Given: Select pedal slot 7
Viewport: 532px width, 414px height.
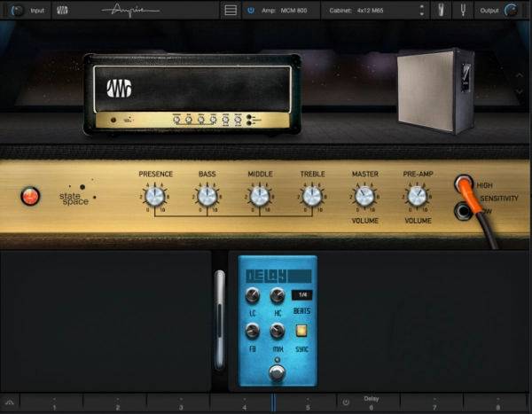Looking at the screenshot, I should pyautogui.click(x=432, y=403).
